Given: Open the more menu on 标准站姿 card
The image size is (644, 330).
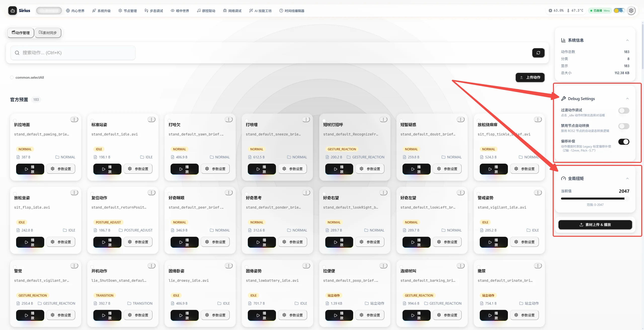Looking at the screenshot, I should coord(151,119).
